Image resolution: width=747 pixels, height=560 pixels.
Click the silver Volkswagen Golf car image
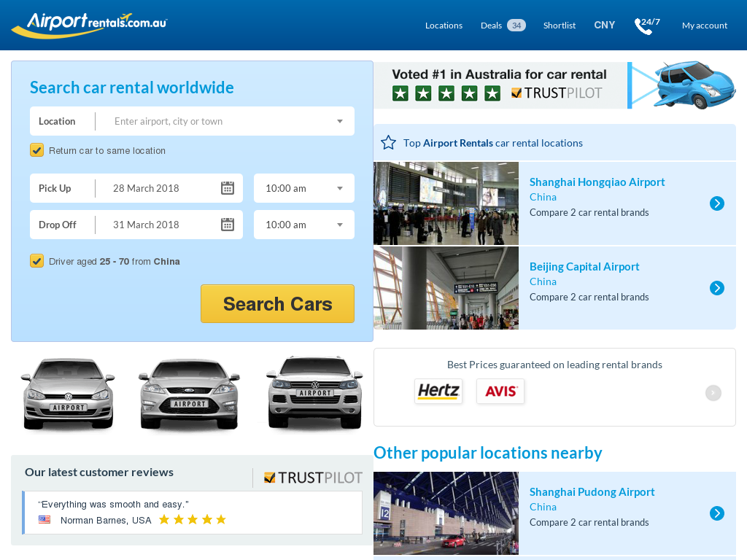click(x=68, y=394)
